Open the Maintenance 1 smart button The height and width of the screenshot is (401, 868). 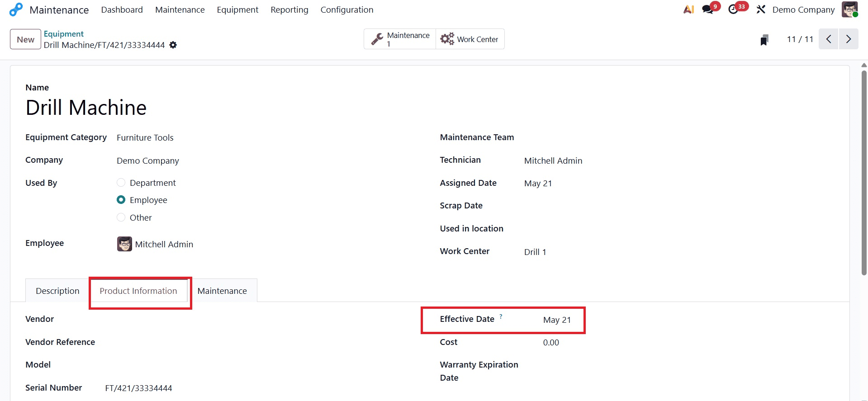[400, 39]
